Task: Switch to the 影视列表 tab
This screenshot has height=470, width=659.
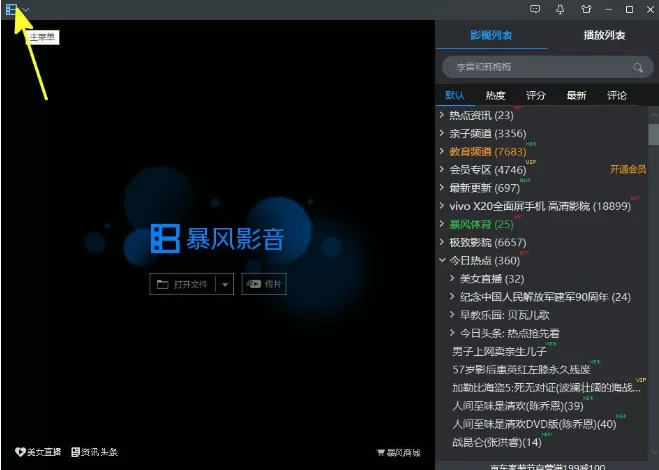Action: pyautogui.click(x=491, y=35)
